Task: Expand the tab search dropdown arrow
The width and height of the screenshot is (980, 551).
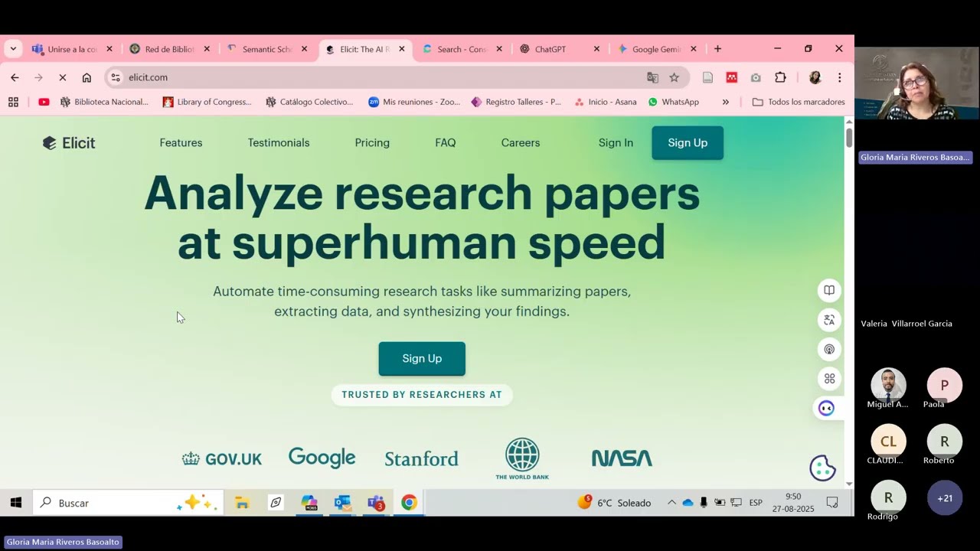Action: pos(13,49)
